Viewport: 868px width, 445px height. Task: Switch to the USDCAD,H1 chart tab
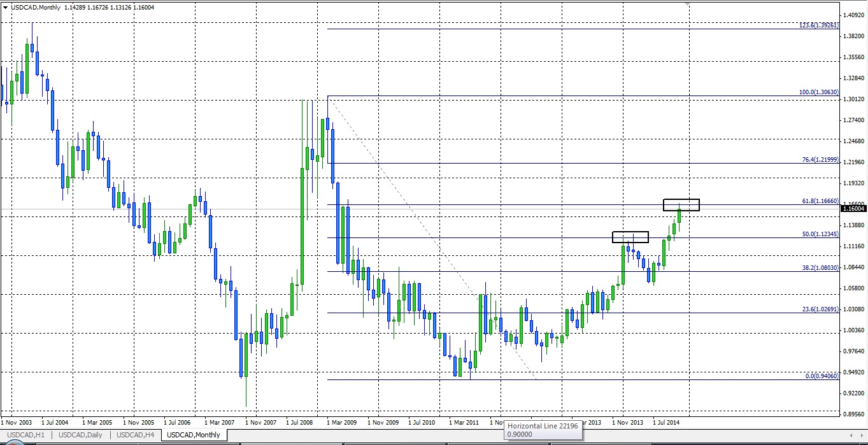pyautogui.click(x=25, y=435)
